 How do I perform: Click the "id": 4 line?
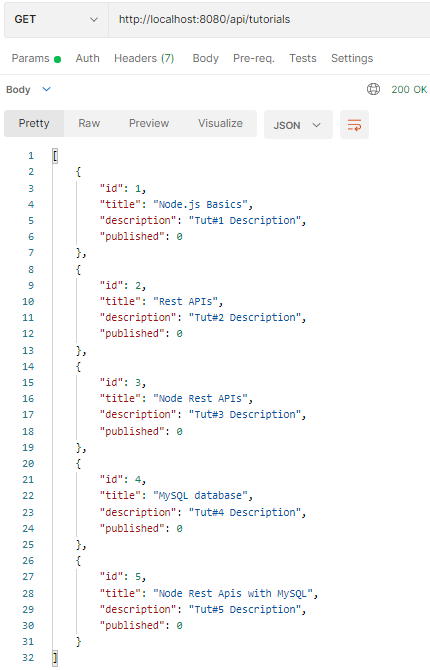123,479
